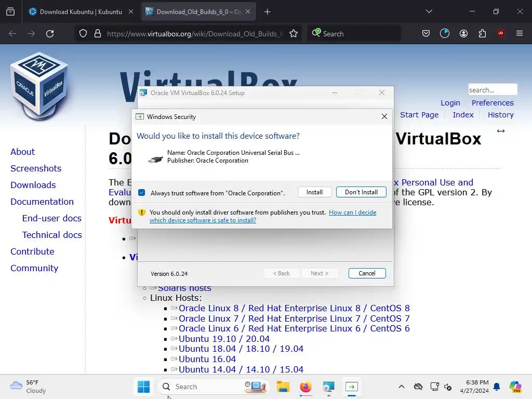Download Ubuntu 19.10 / 20.04 build

[x=224, y=339]
